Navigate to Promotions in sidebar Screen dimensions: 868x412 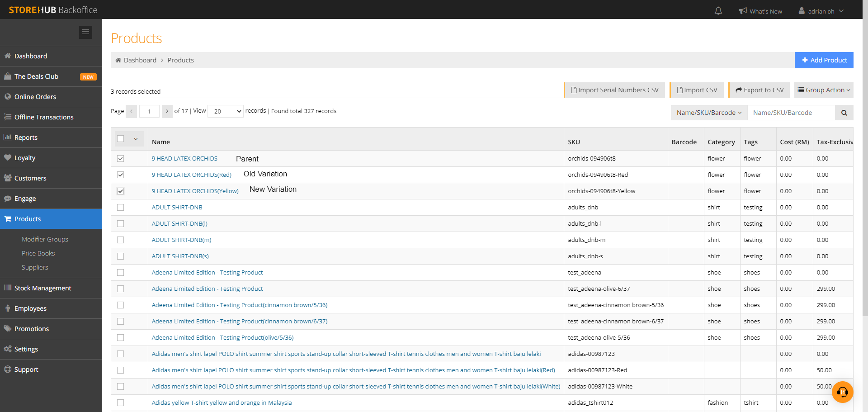[51, 329]
